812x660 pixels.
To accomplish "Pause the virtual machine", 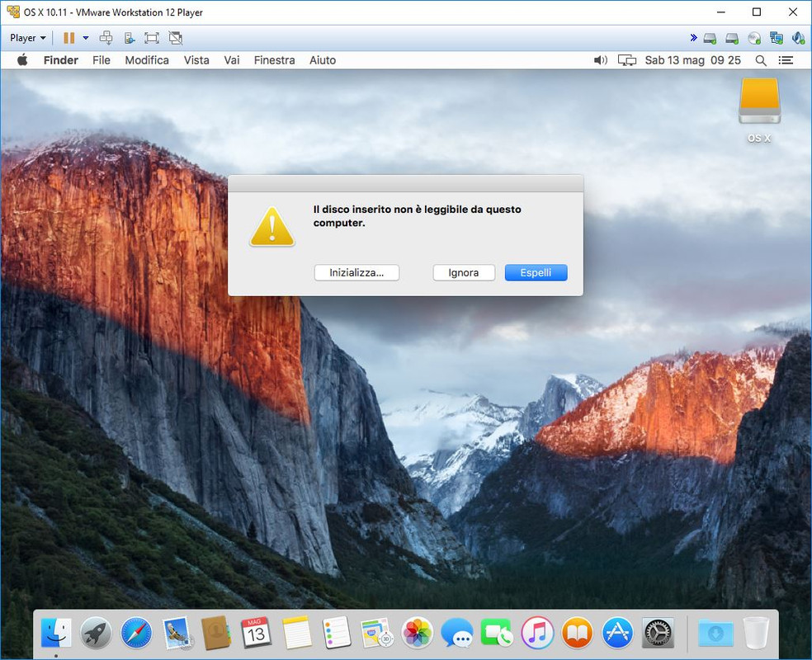I will [x=68, y=38].
